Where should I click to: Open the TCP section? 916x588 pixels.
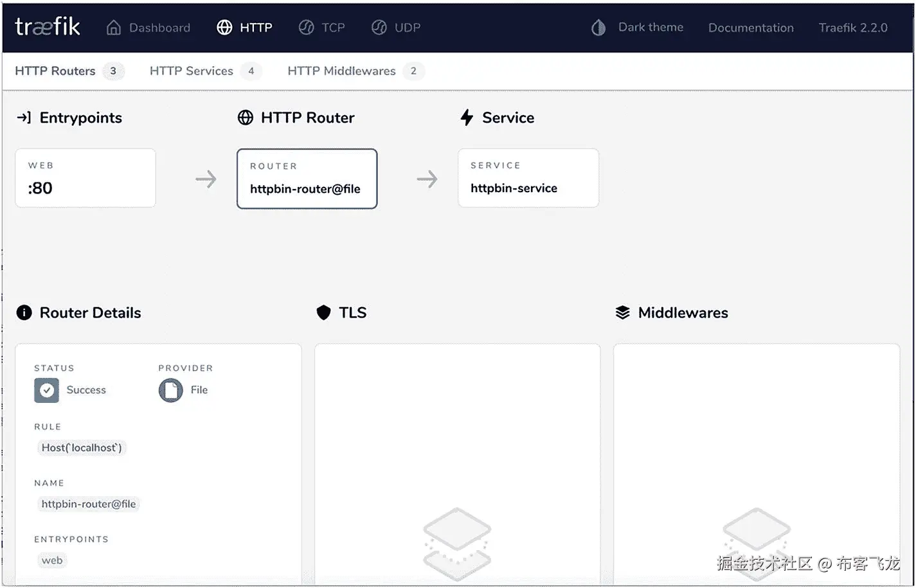coord(333,28)
